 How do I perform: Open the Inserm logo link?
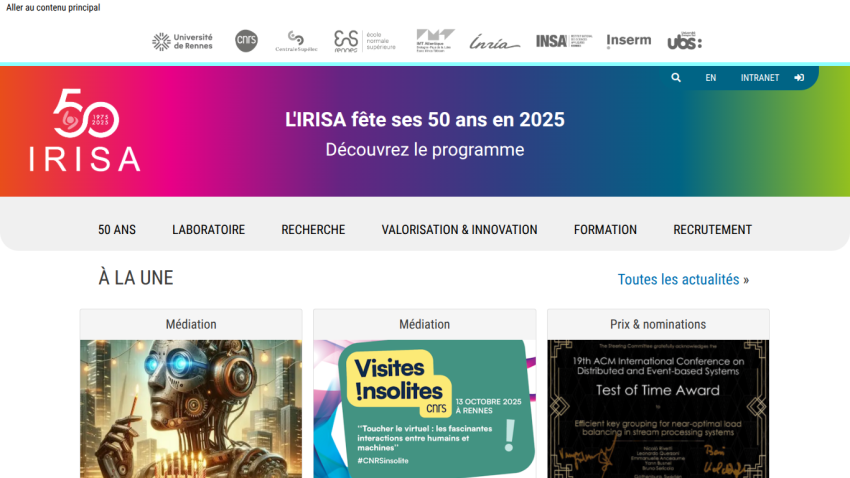tap(628, 41)
